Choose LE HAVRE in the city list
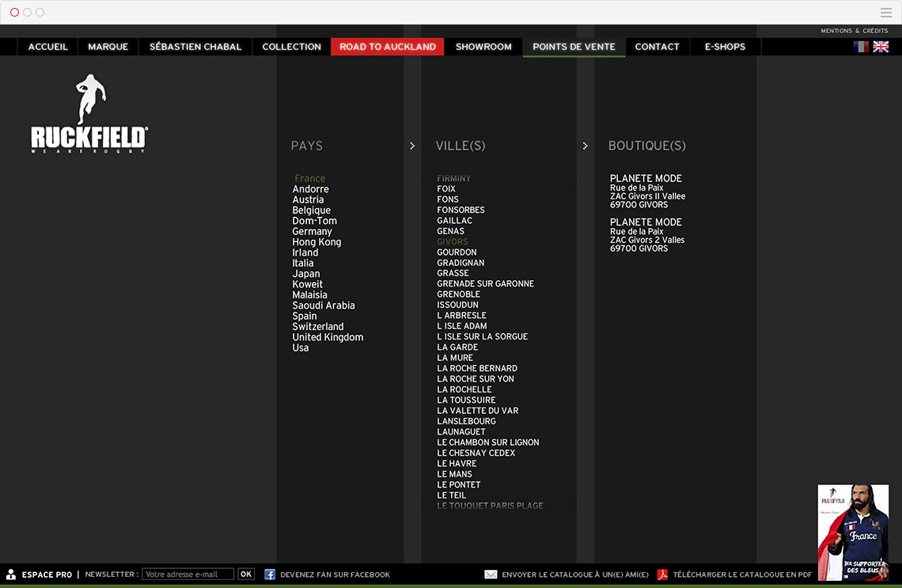Screen dimensions: 902x588 tap(457, 464)
